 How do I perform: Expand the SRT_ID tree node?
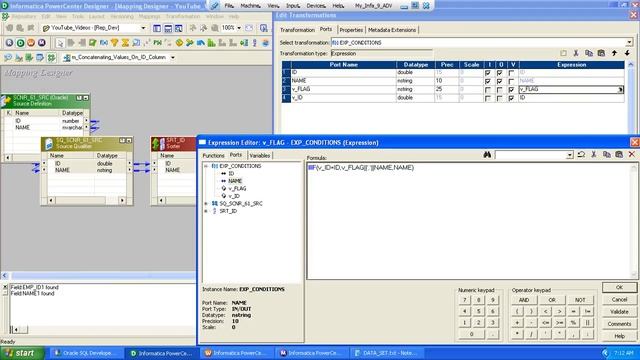(206, 211)
